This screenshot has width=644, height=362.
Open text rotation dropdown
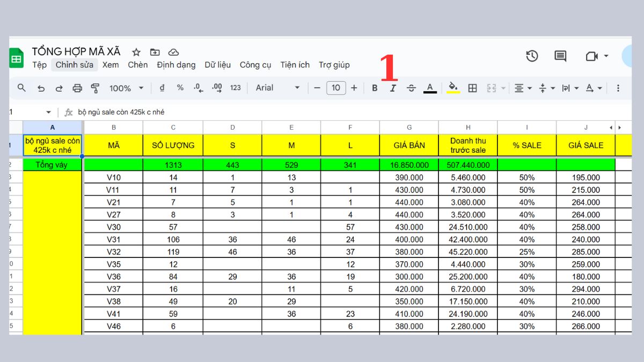pyautogui.click(x=594, y=88)
